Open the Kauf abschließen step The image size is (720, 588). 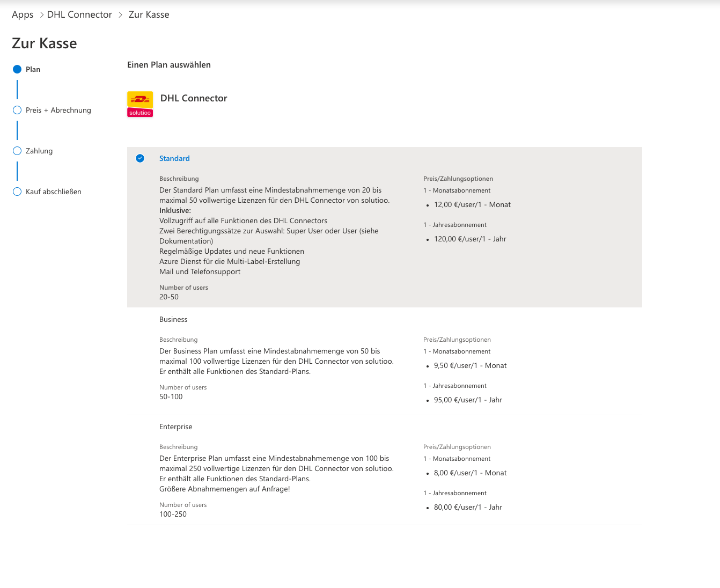click(54, 192)
